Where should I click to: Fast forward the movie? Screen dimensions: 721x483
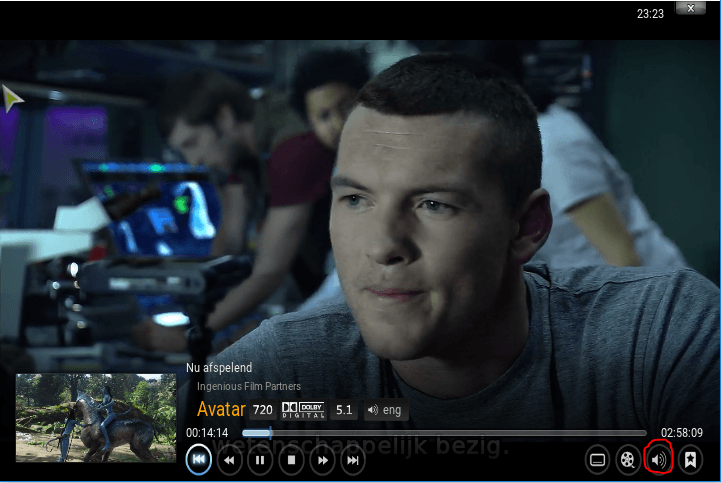(322, 460)
